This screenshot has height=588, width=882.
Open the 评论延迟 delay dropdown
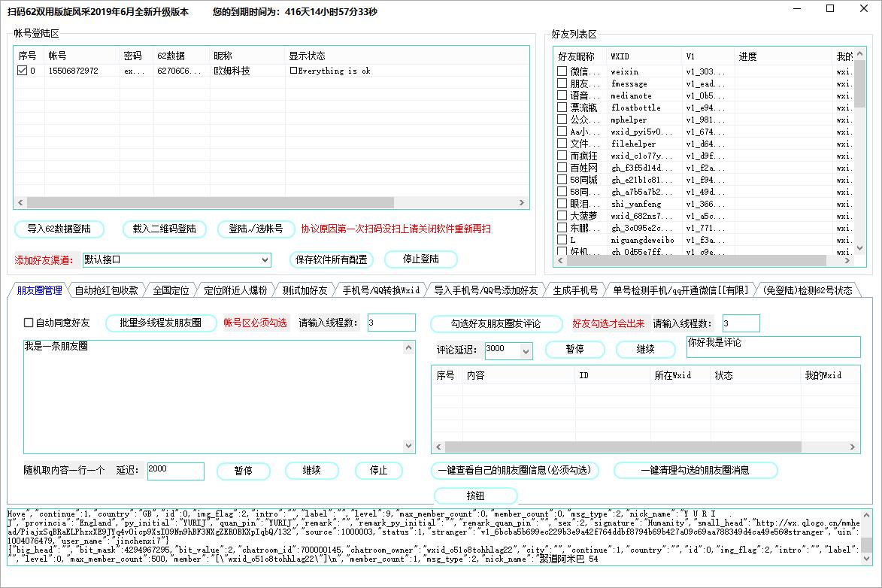[x=524, y=349]
